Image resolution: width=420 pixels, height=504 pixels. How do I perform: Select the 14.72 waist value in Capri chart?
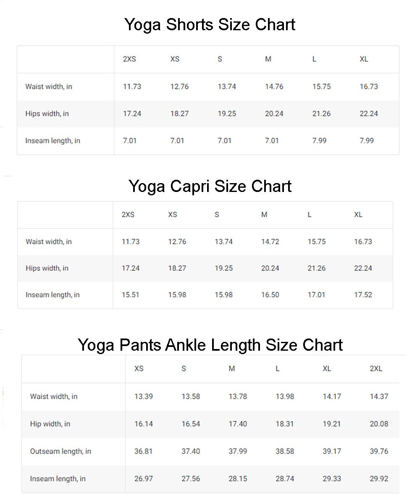270,242
